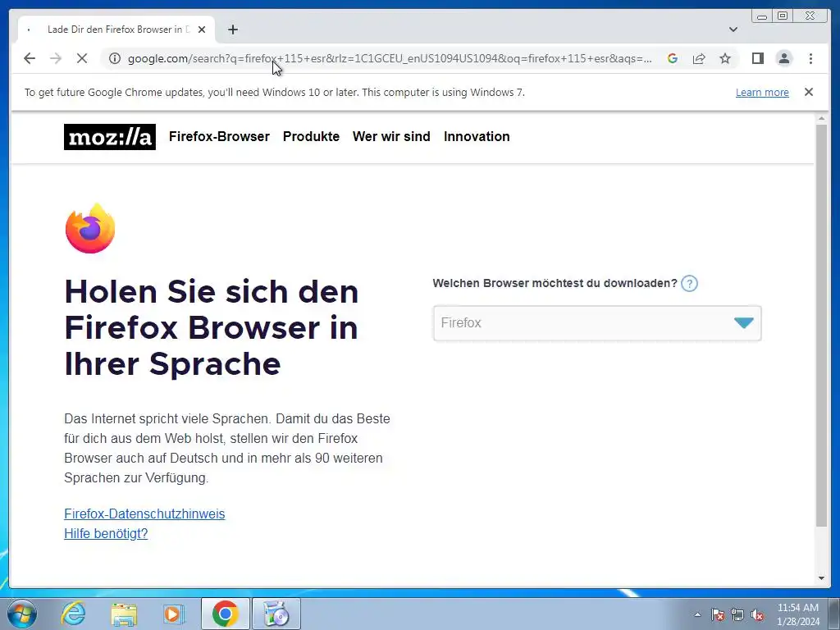Click the scrollbar down arrow
Screen dimensions: 840x630
821,578
